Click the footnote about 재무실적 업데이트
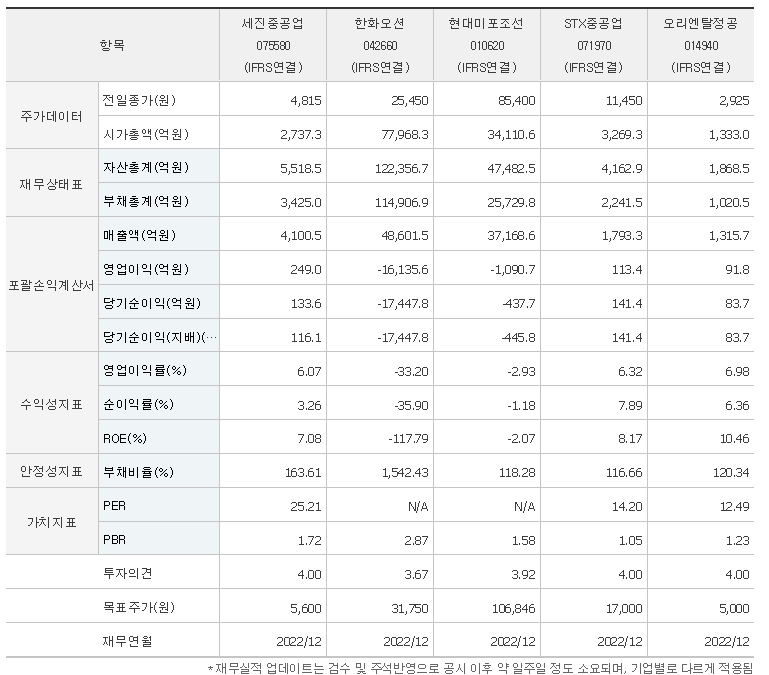The image size is (769, 675). pyautogui.click(x=481, y=668)
